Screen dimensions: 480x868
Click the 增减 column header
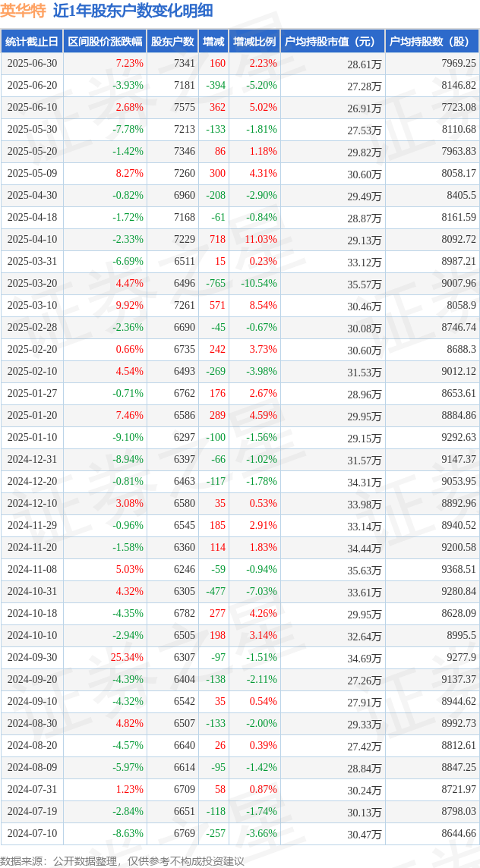[213, 42]
